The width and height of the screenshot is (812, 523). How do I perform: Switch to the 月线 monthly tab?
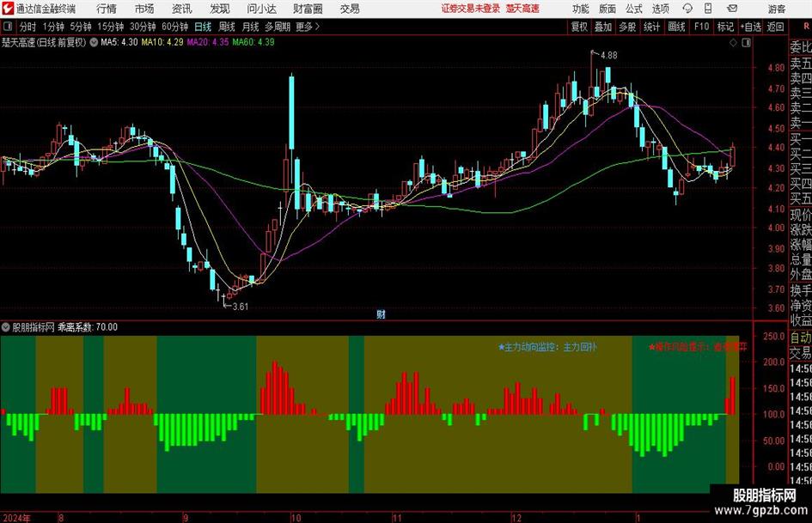tap(250, 27)
